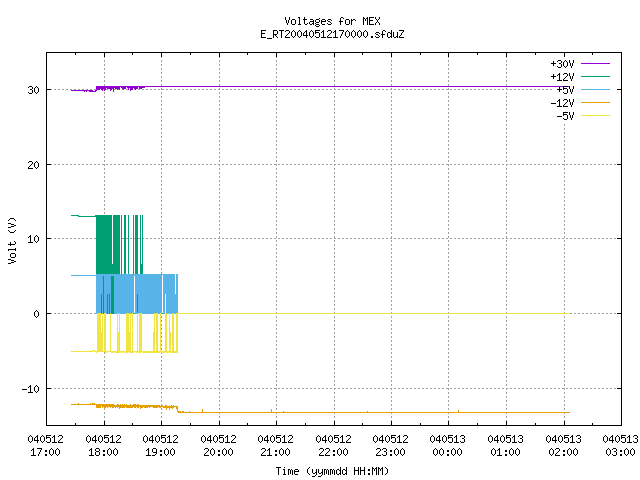Click the flat orange -12V trace
The width and height of the screenshot is (640, 480).
(x=373, y=412)
